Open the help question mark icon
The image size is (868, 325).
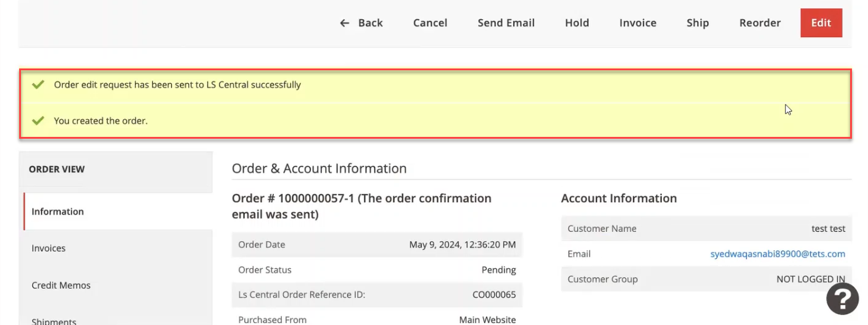842,299
